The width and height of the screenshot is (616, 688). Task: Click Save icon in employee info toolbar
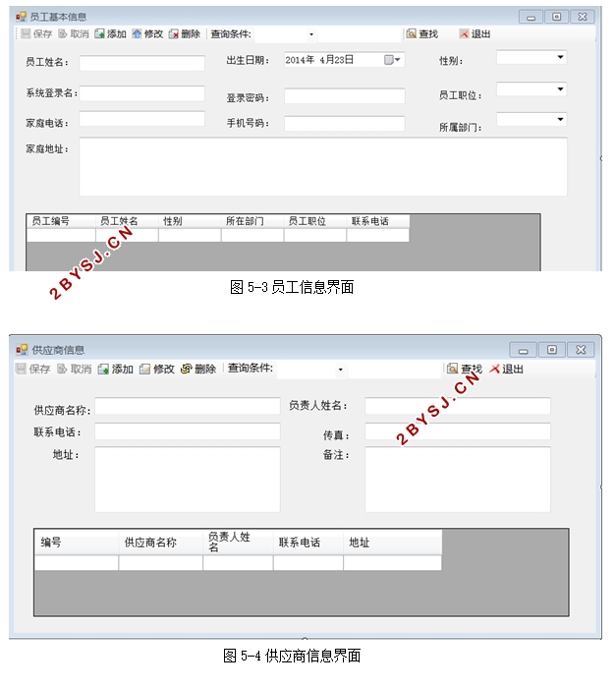pyautogui.click(x=26, y=33)
